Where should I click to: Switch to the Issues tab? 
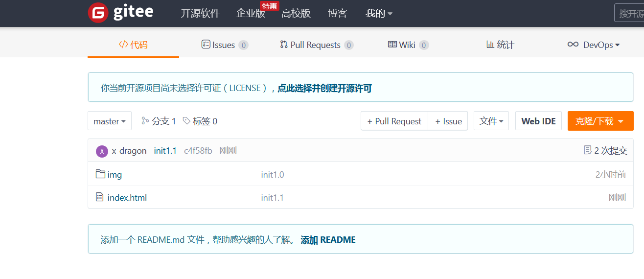tap(225, 45)
